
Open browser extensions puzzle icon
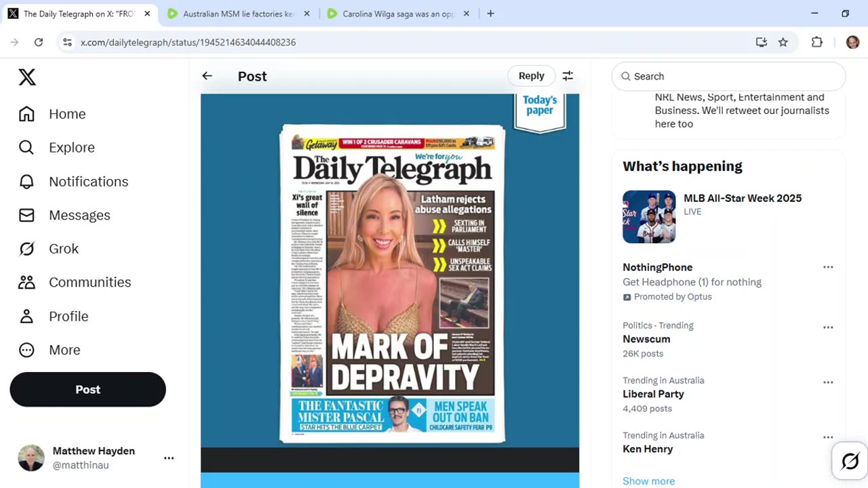point(817,42)
